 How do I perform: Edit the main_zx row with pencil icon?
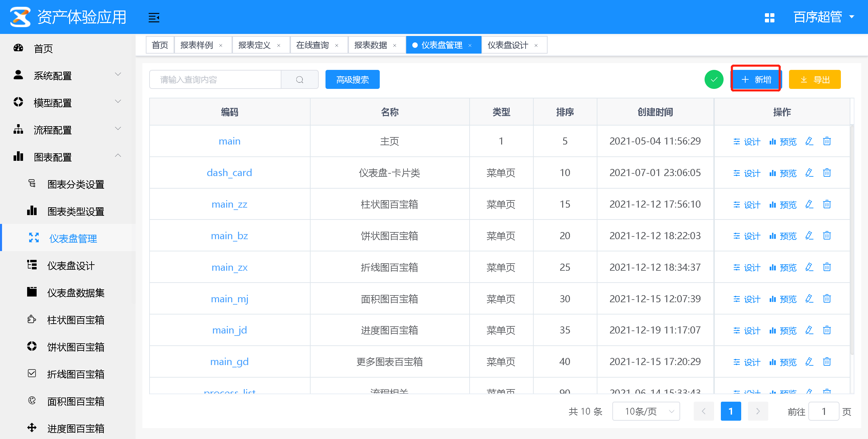809,267
